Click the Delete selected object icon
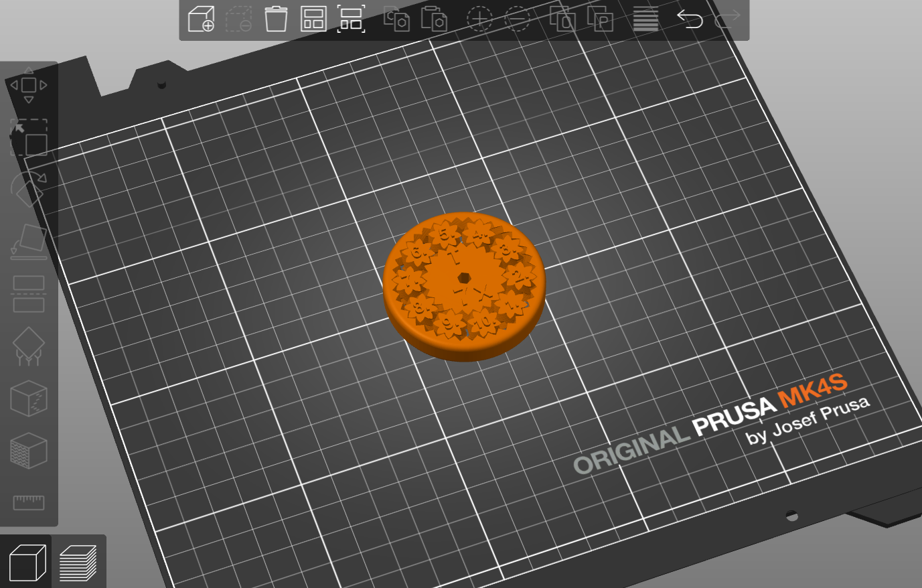This screenshot has width=922, height=588. 238,19
